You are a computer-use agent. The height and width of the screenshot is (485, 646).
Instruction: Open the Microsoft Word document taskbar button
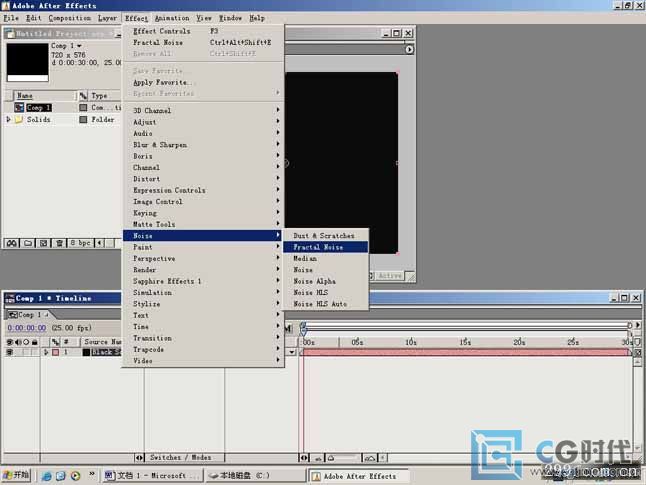pyautogui.click(x=152, y=476)
